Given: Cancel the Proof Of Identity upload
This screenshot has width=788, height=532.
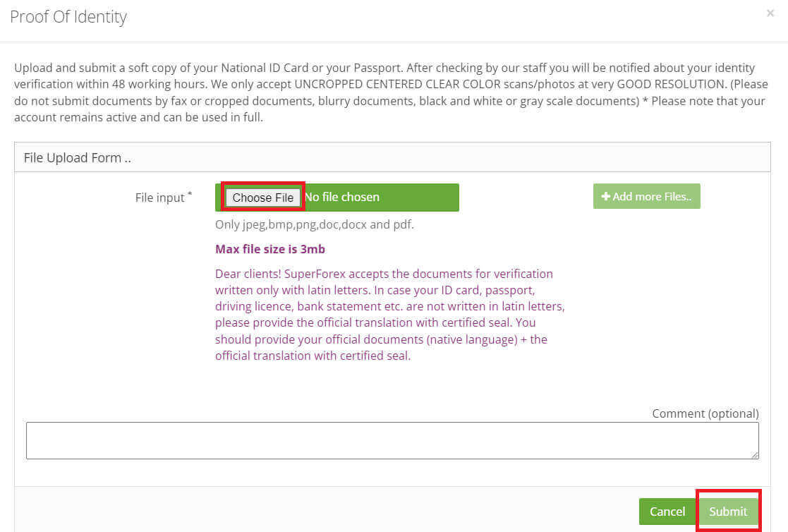Looking at the screenshot, I should tap(667, 512).
